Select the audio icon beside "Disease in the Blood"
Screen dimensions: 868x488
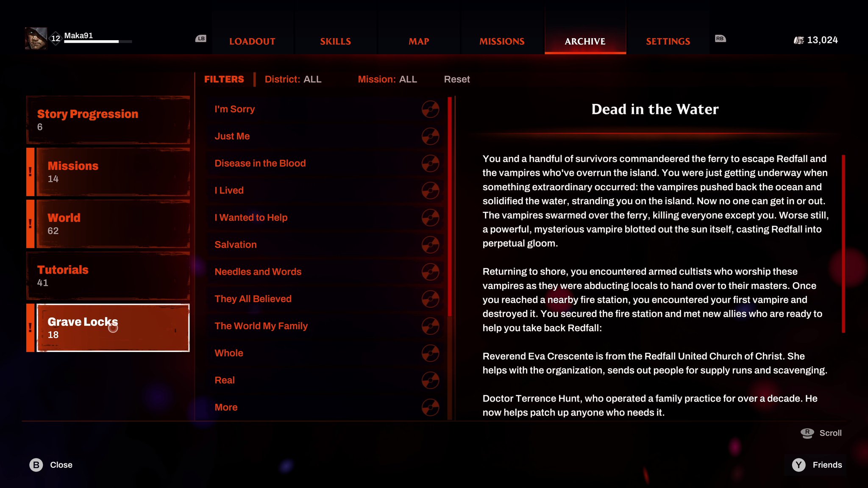click(x=431, y=163)
